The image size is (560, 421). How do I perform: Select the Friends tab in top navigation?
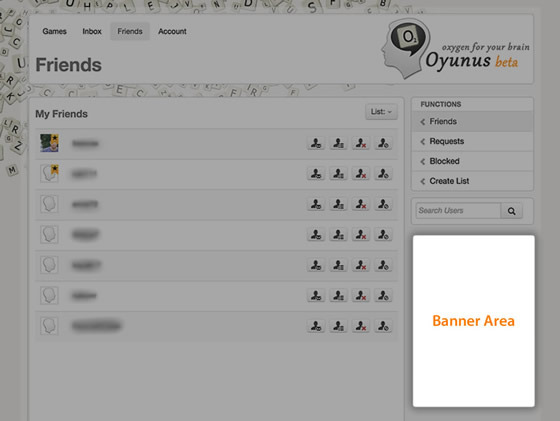coord(130,31)
